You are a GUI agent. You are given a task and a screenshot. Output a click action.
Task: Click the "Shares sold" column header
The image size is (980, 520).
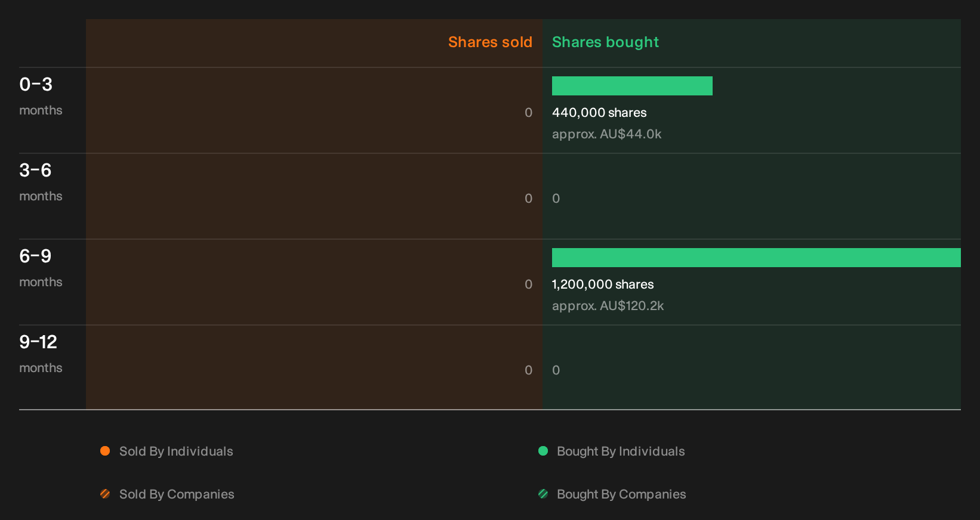pos(490,42)
